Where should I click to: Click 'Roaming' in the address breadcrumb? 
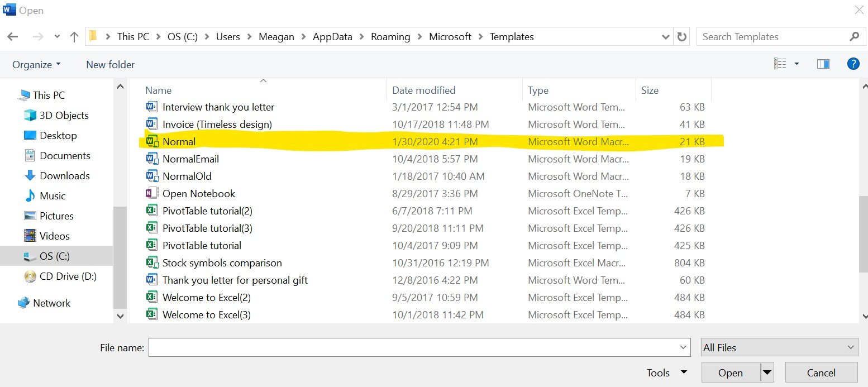[390, 37]
